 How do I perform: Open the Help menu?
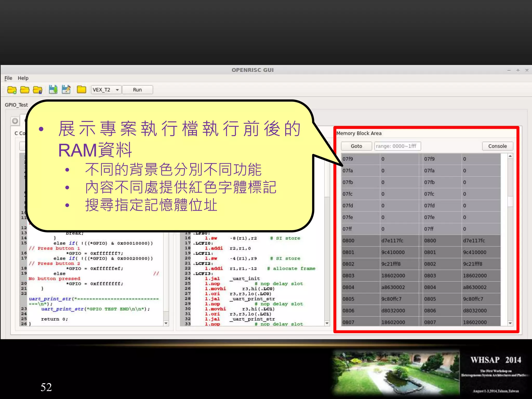coord(23,78)
